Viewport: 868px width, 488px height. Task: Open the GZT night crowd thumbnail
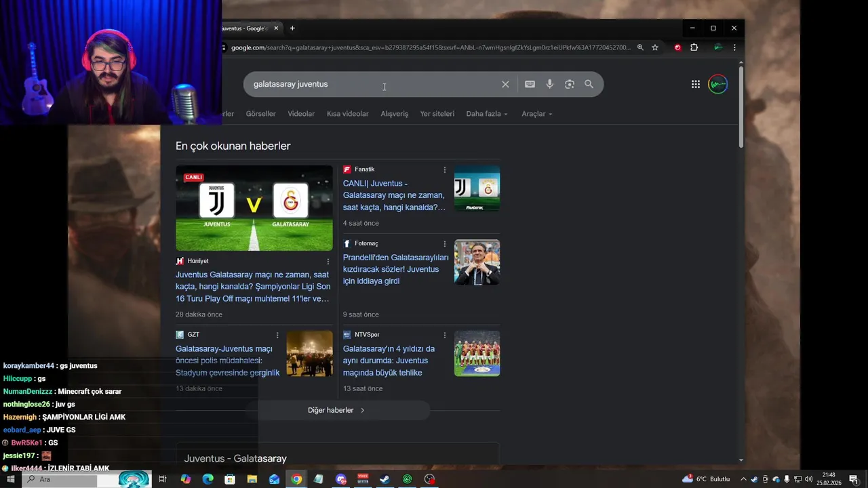point(309,354)
